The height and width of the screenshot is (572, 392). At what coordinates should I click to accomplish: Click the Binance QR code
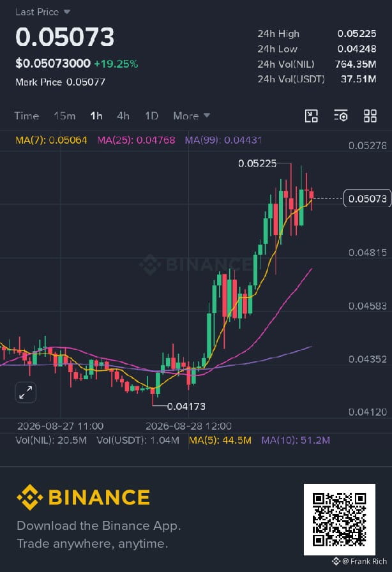pyautogui.click(x=340, y=520)
